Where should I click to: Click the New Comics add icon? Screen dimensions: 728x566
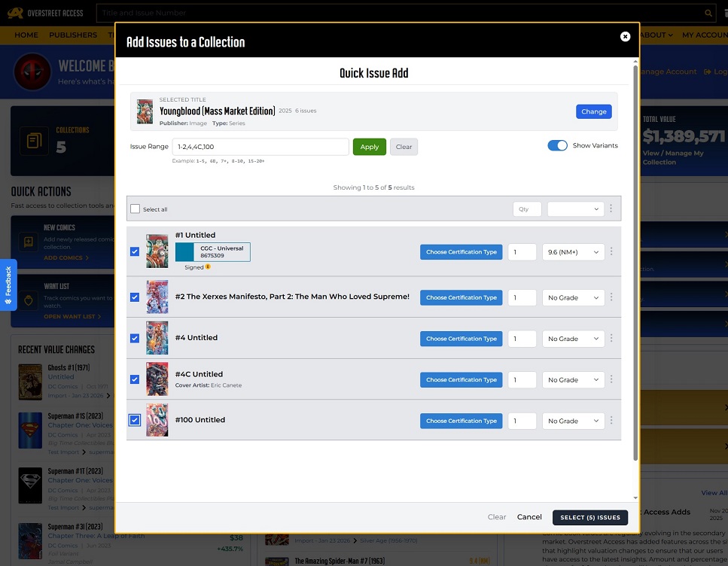point(29,242)
